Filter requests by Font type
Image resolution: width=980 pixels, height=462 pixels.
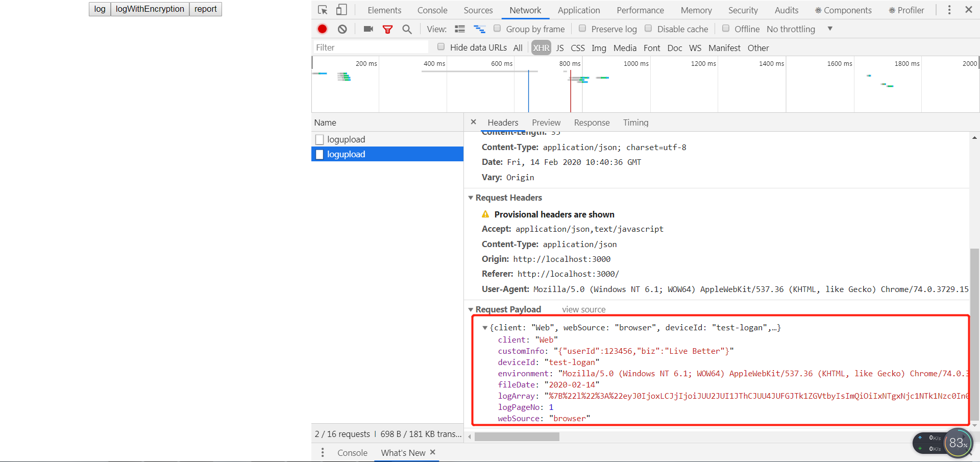tap(652, 48)
